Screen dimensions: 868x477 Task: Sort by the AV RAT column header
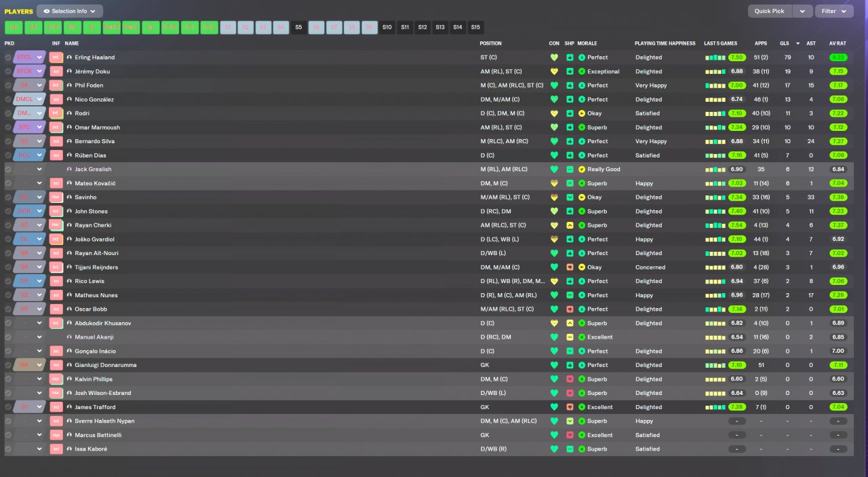(837, 43)
